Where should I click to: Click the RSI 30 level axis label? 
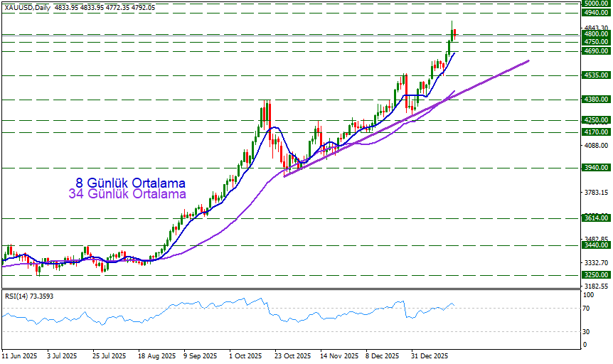(x=587, y=332)
